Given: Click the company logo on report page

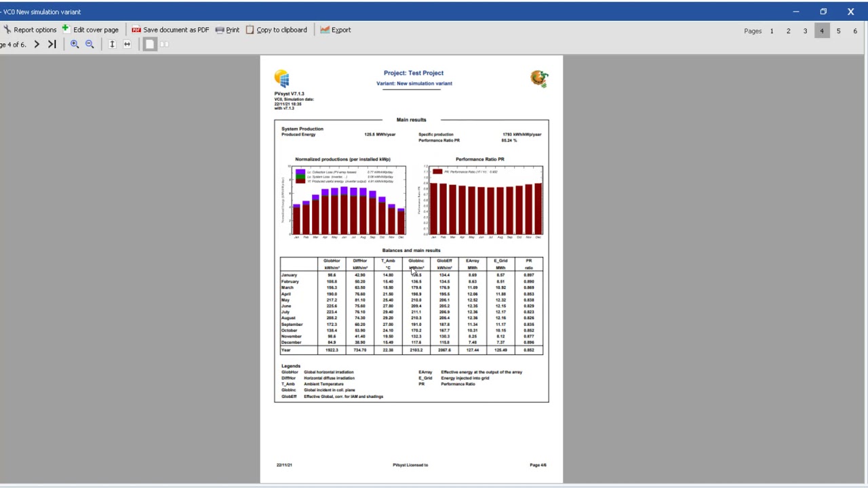Looking at the screenshot, I should tap(539, 79).
